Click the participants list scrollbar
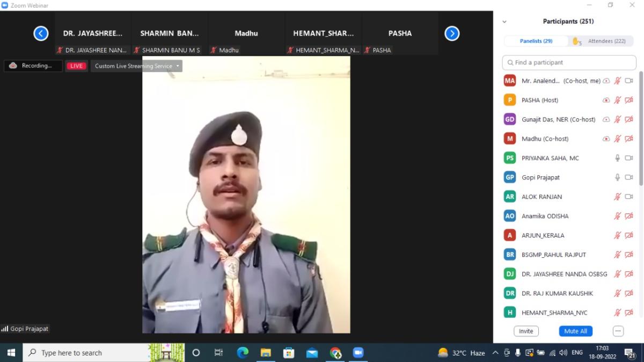The width and height of the screenshot is (644, 362). 640,129
